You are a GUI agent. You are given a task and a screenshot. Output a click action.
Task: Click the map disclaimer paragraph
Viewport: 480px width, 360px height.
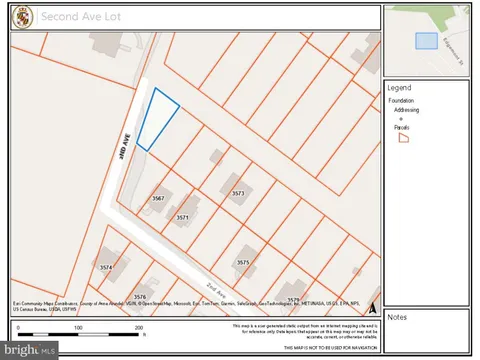[x=305, y=331]
